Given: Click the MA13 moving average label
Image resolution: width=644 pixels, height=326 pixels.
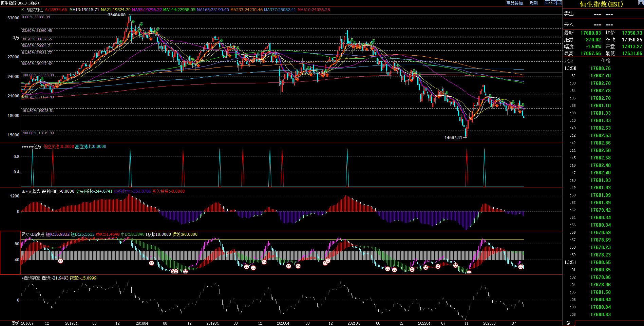Looking at the screenshot, I should (84, 10).
